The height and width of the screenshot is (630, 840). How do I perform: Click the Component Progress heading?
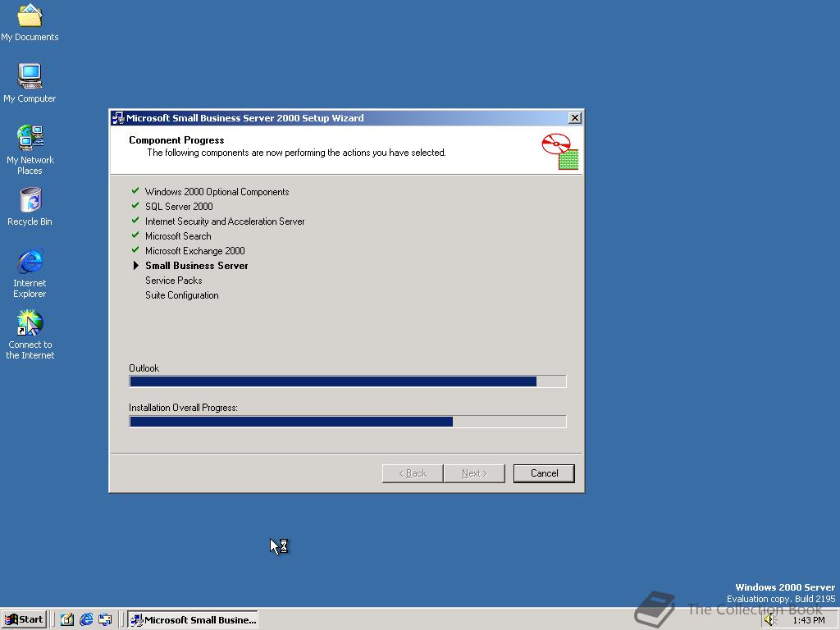[x=176, y=139]
